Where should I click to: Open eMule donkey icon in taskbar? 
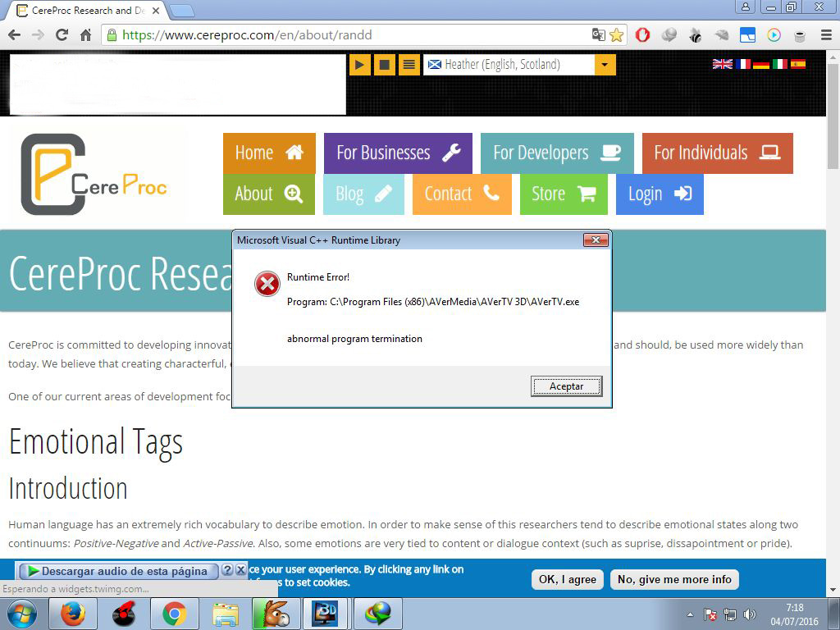[276, 614]
